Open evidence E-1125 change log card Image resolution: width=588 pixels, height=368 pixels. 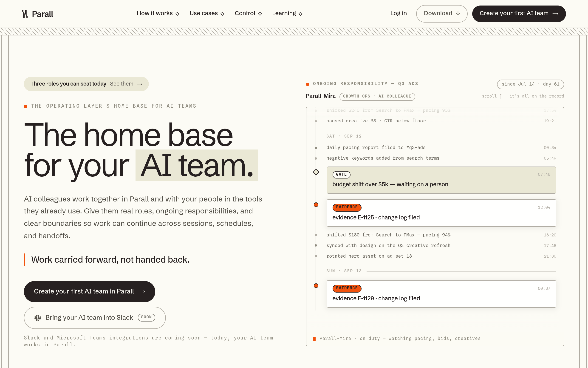click(x=441, y=213)
